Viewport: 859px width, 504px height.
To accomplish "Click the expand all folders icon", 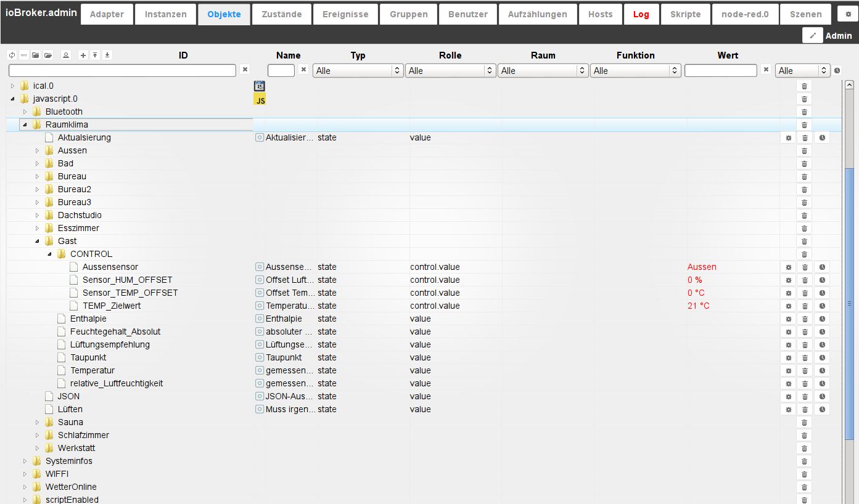I will (x=48, y=55).
